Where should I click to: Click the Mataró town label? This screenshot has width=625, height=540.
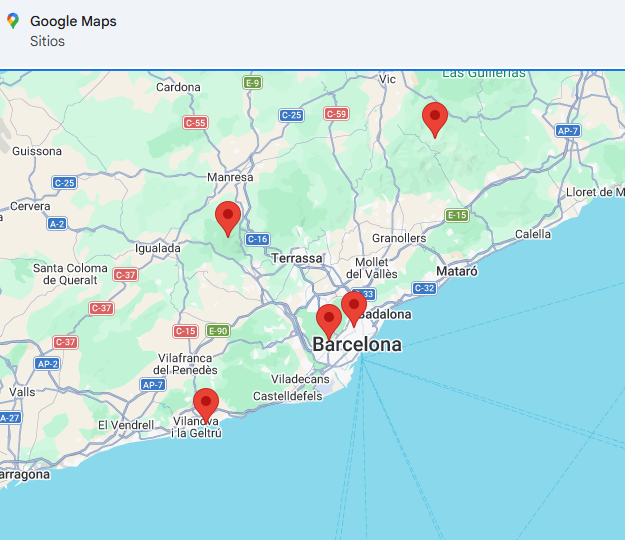tap(457, 271)
